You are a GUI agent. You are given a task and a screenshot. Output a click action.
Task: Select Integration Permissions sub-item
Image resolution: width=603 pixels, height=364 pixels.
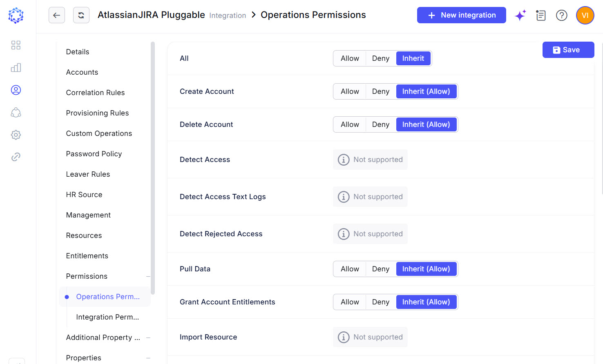[107, 317]
